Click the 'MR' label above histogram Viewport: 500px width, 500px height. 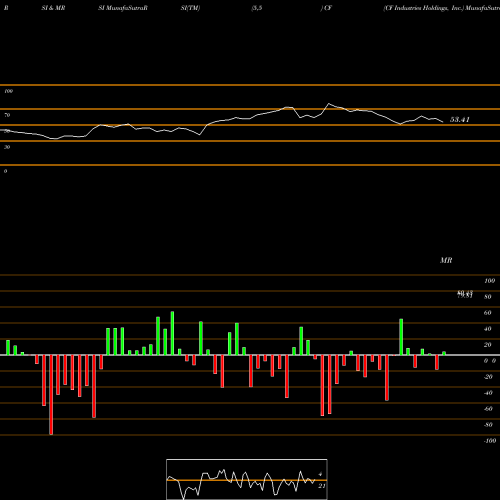(x=446, y=260)
